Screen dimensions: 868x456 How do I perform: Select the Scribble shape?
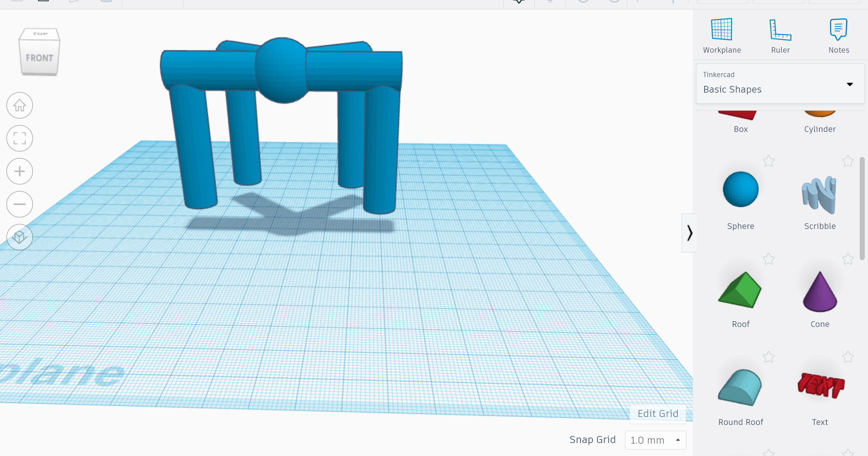(819, 194)
